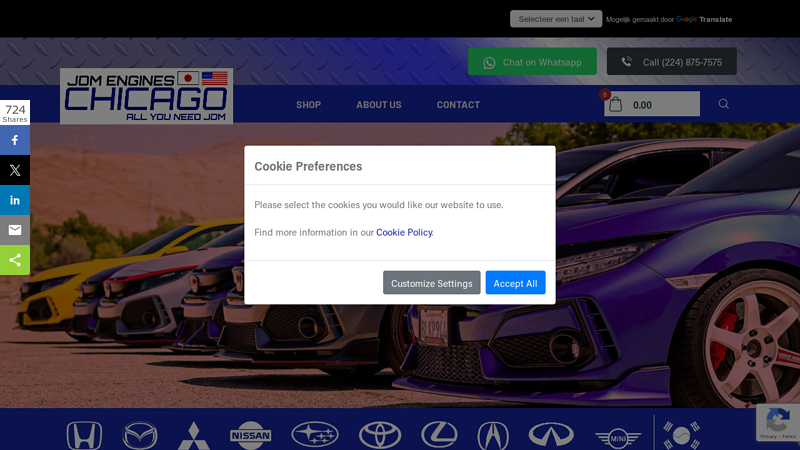This screenshot has height=450, width=800.
Task: Share the page on LinkedIn
Action: [x=15, y=200]
